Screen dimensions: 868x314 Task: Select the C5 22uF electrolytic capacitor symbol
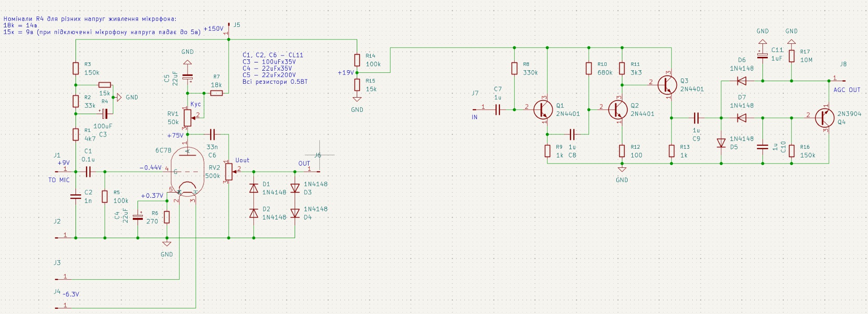187,78
